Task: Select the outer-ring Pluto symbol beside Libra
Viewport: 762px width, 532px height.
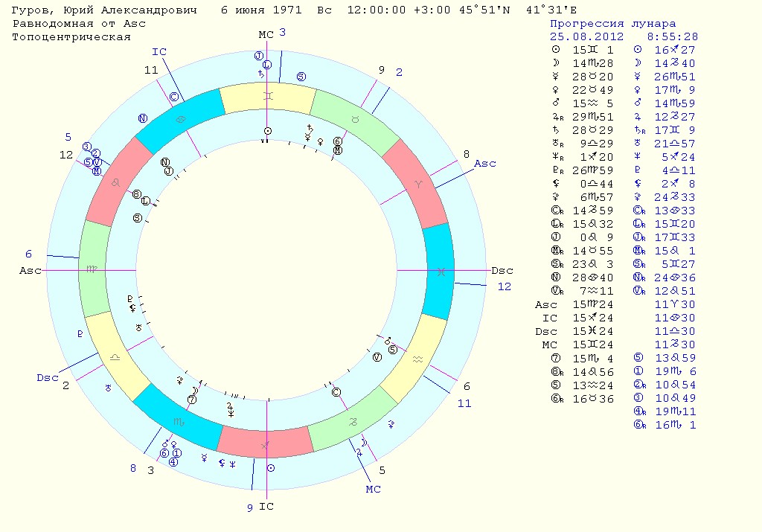Action: click(x=80, y=334)
